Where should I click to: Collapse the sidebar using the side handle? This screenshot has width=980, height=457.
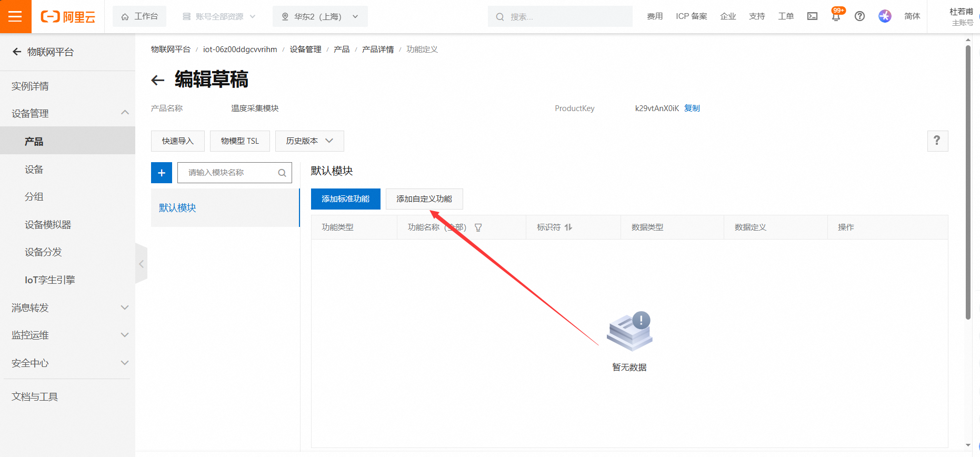[x=141, y=264]
